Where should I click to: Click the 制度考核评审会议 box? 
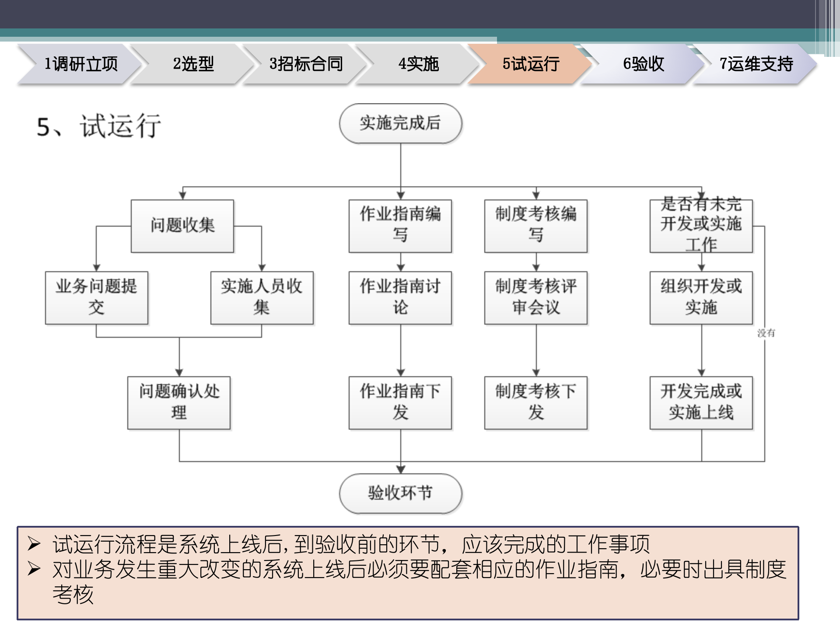point(535,297)
